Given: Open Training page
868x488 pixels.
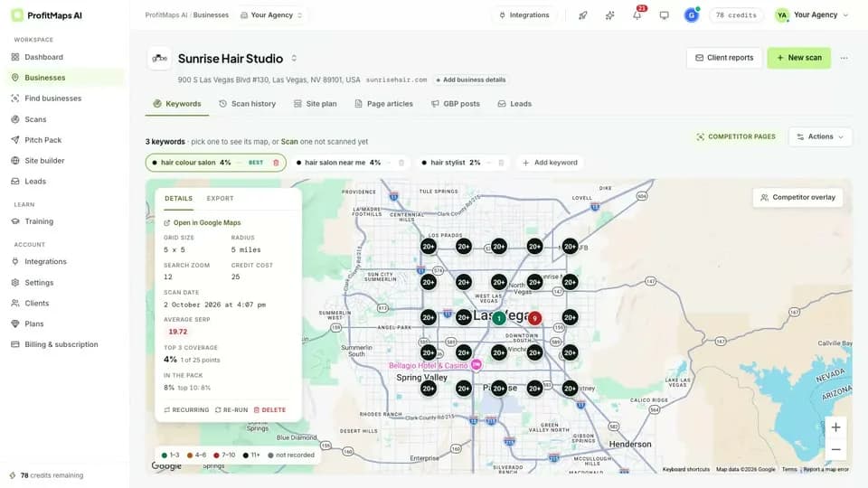Looking at the screenshot, I should pyautogui.click(x=39, y=221).
